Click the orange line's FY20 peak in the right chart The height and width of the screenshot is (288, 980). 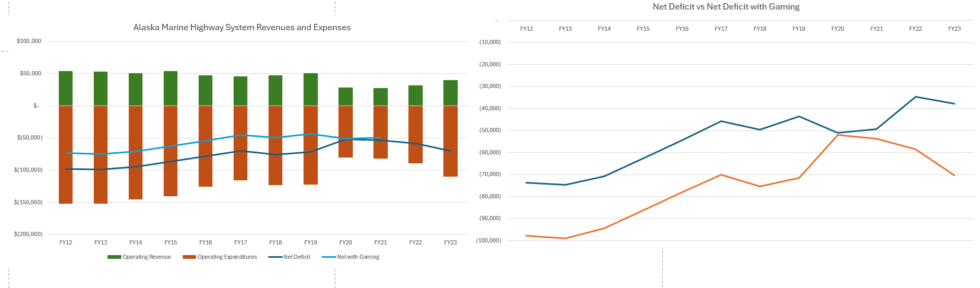click(x=838, y=135)
